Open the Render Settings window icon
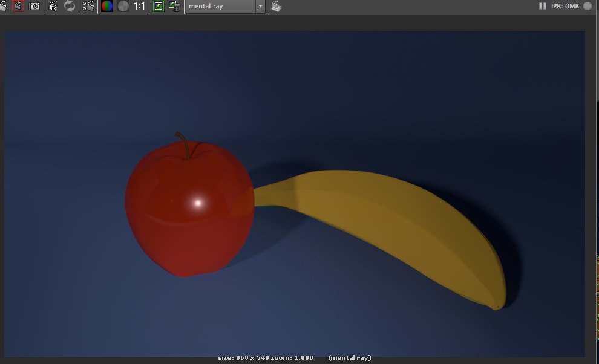The image size is (599, 364). click(x=88, y=6)
